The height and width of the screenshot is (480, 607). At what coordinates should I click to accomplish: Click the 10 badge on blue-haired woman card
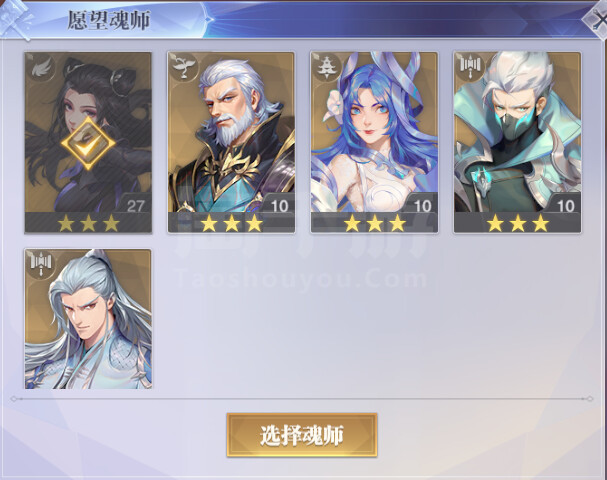click(422, 206)
